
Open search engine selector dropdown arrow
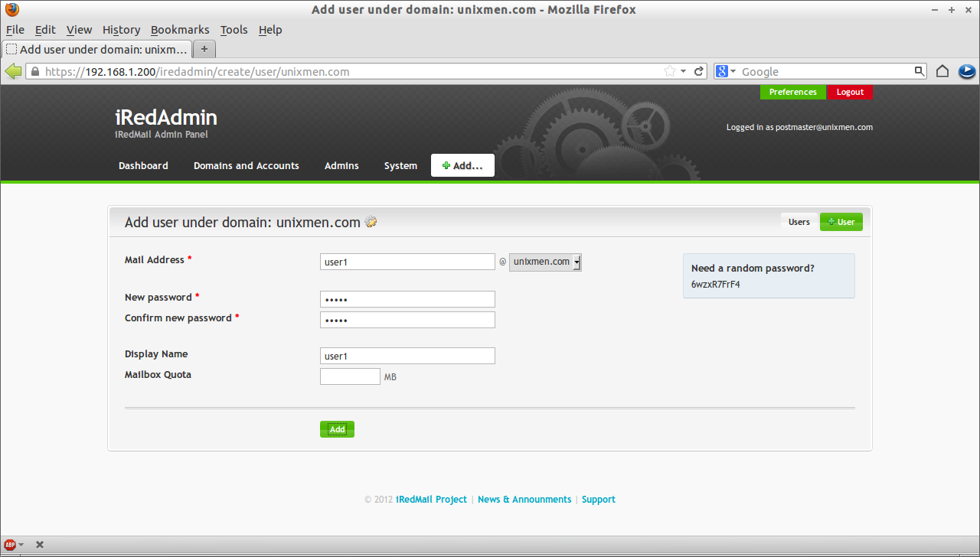coord(733,71)
